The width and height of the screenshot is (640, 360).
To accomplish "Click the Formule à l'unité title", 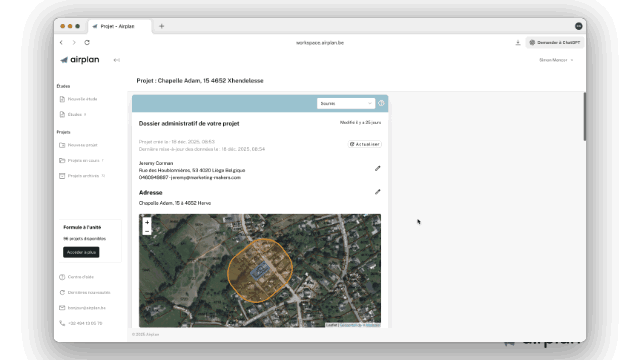I will [82, 227].
